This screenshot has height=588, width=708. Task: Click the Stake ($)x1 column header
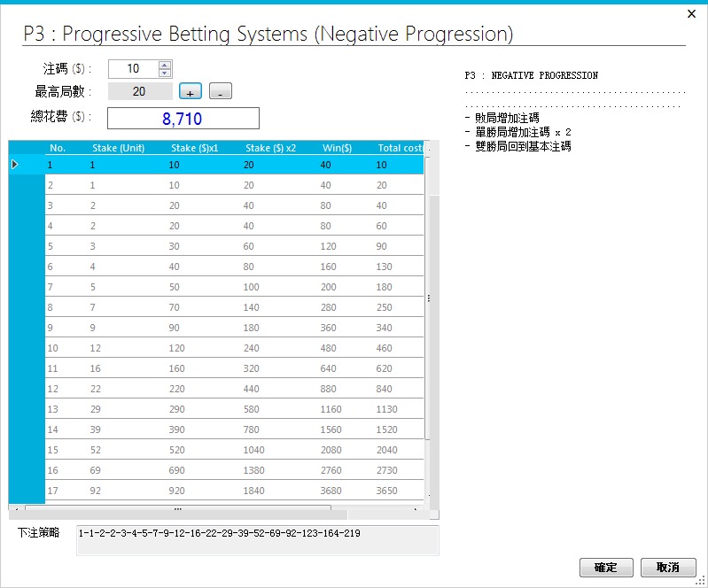coord(195,148)
